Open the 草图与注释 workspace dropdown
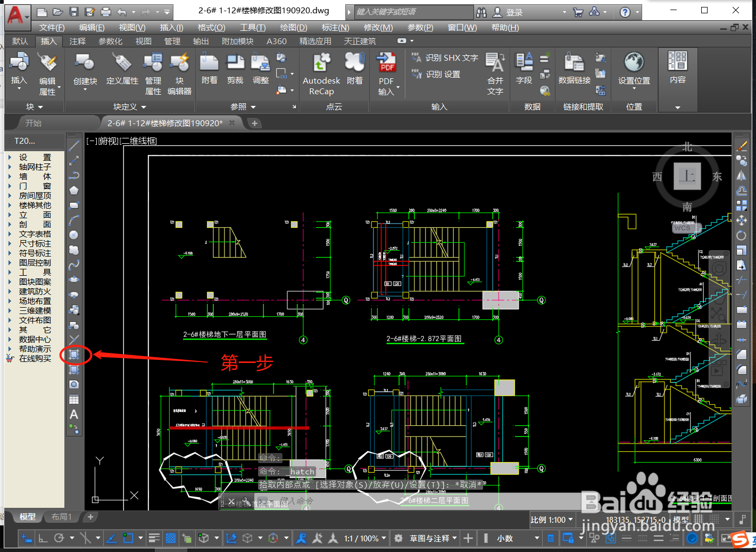The width and height of the screenshot is (756, 552). (x=433, y=539)
